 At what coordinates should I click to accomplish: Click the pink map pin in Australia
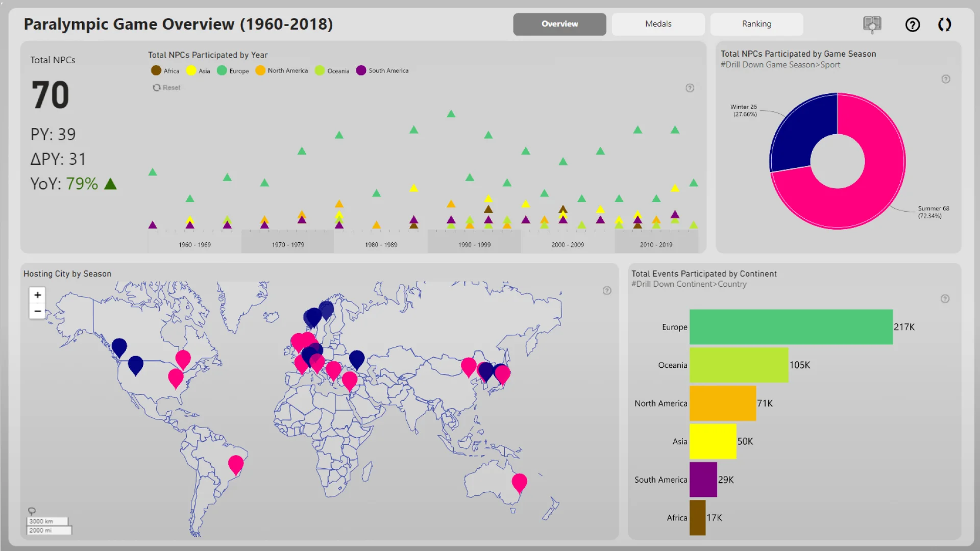click(x=520, y=482)
